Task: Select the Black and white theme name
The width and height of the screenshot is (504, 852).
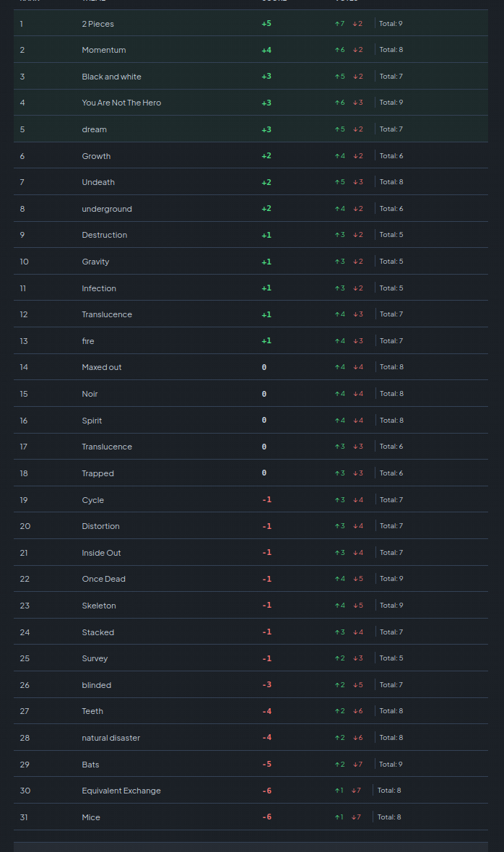Action: (x=111, y=77)
